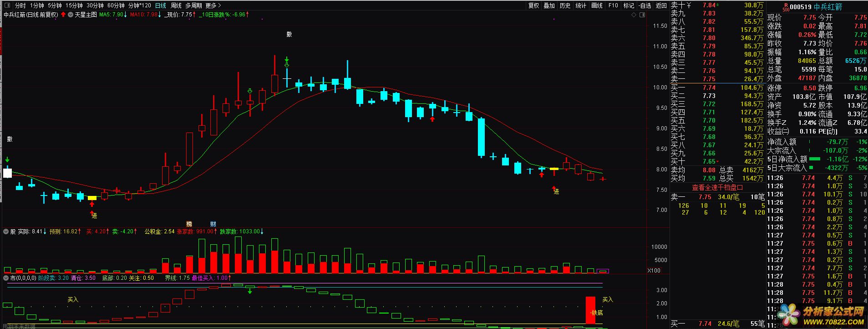
Task: Click the 卖均 8.08 总卖 row
Action: [x=717, y=170]
